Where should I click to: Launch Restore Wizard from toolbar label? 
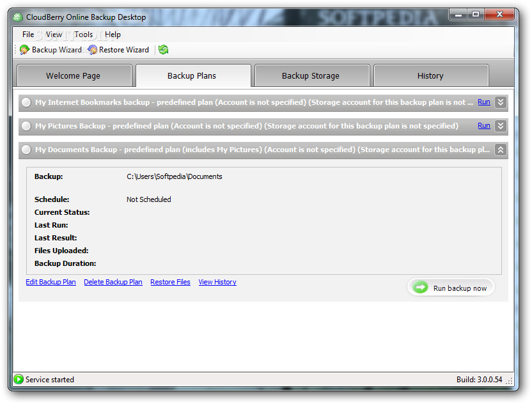click(x=124, y=50)
